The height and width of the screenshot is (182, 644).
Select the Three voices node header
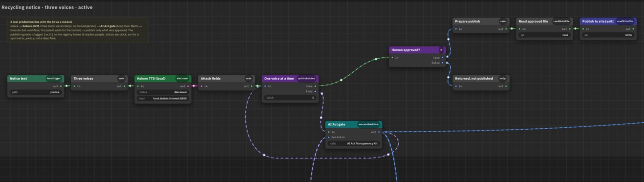99,79
